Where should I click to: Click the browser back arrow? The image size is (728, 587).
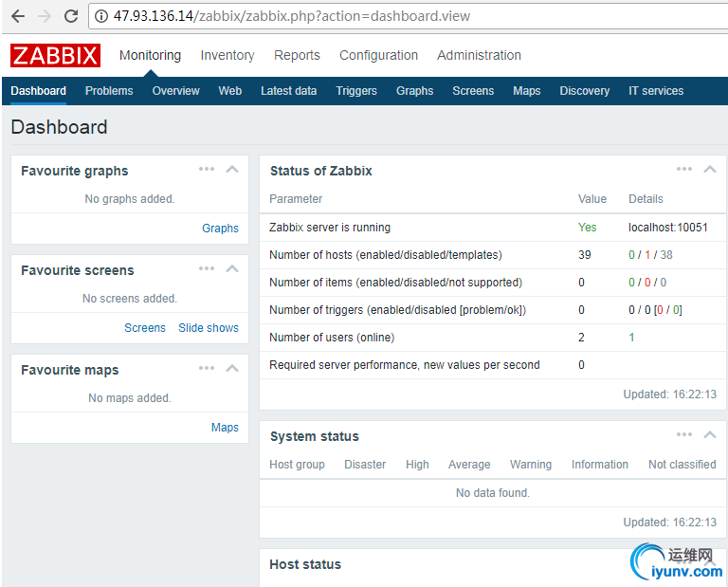click(18, 16)
